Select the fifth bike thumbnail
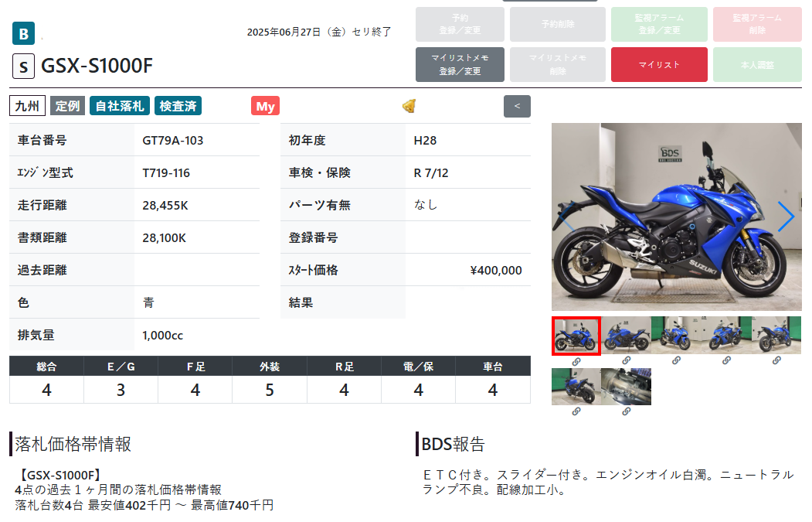Screen dimensions: 812x522 (776, 335)
